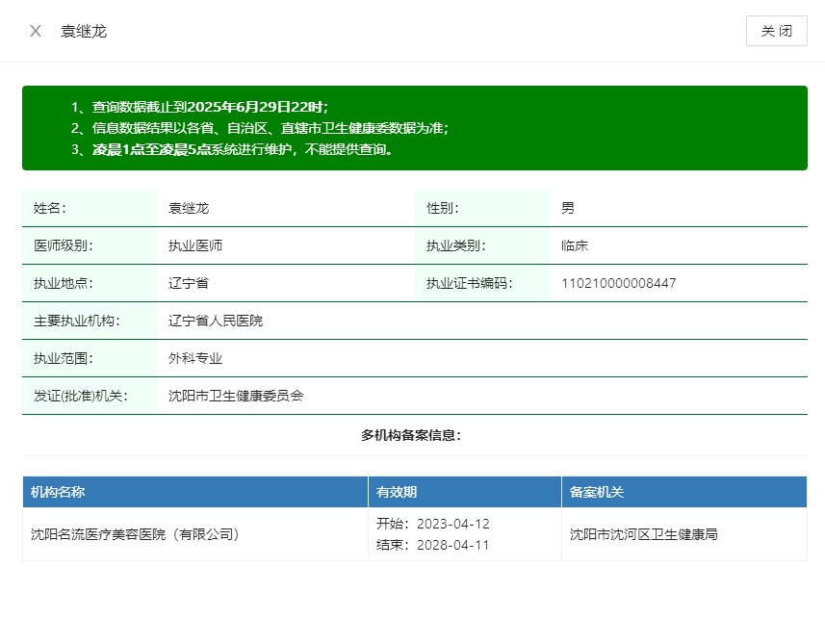Select the dialog title 袁继龙

pyautogui.click(x=84, y=32)
